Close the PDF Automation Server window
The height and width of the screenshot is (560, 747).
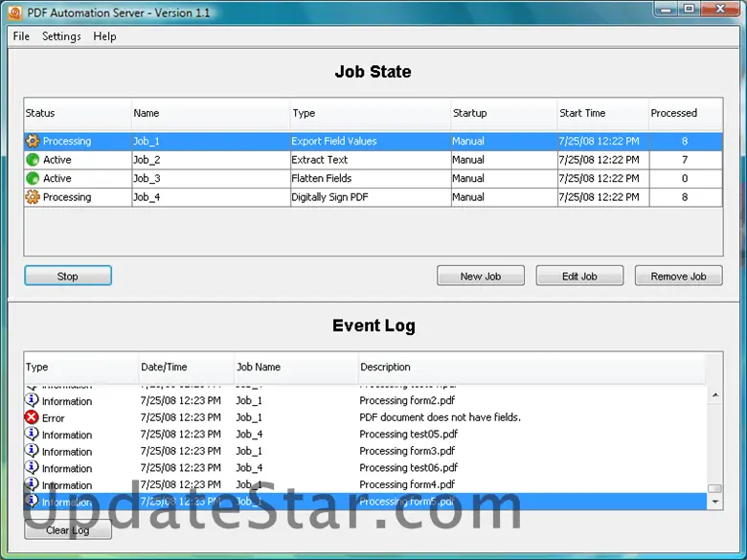[720, 10]
